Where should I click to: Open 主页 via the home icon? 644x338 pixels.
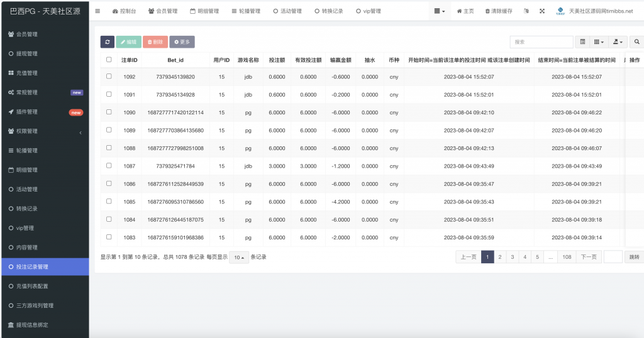click(460, 11)
